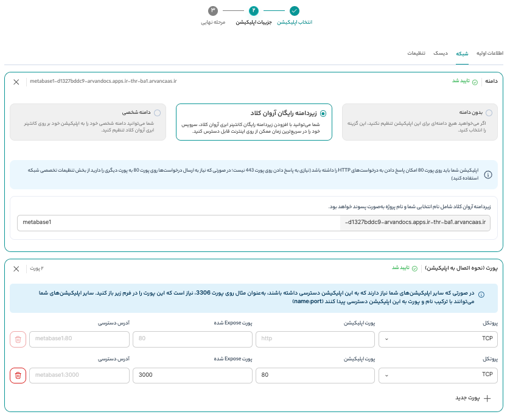Select the 'بدون دامنه' radio option
Screen dimensions: 510x420
pyautogui.click(x=489, y=113)
